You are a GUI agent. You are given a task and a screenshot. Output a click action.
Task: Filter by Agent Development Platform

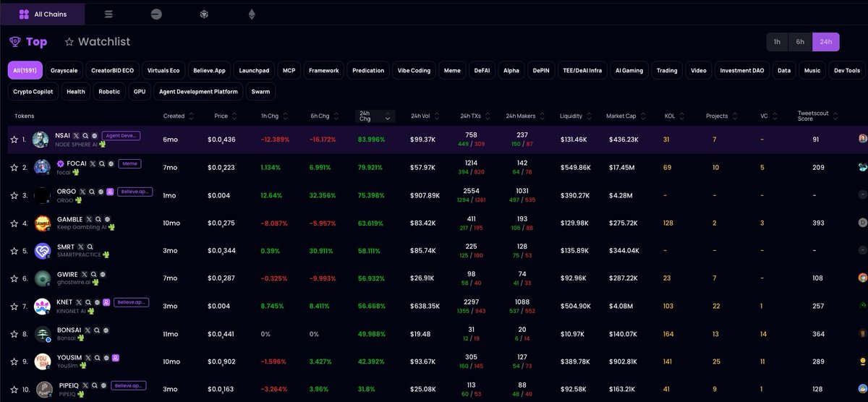(x=198, y=92)
